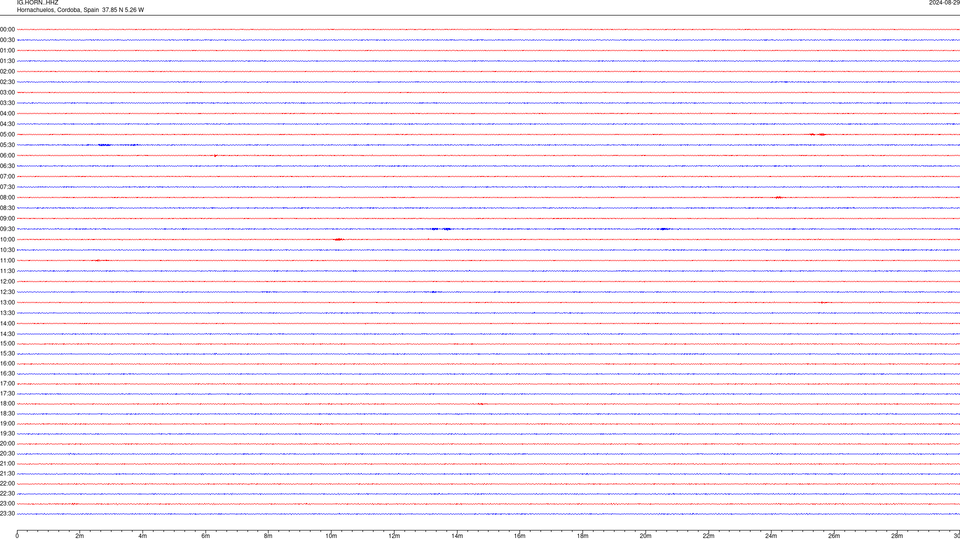960x540 pixels.
Task: Select the 05:30 trace time label
Action: [7, 145]
